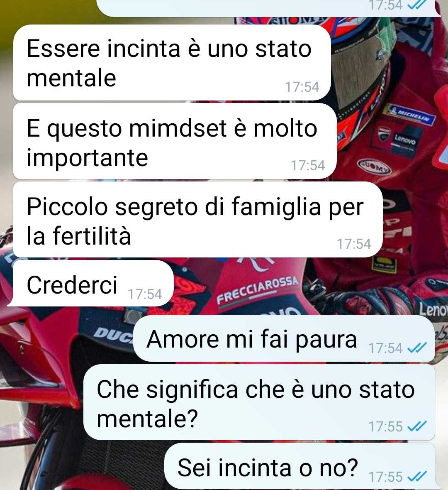Tap the partially visible message bubble at top
The height and width of the screenshot is (490, 448).
click(x=268, y=8)
